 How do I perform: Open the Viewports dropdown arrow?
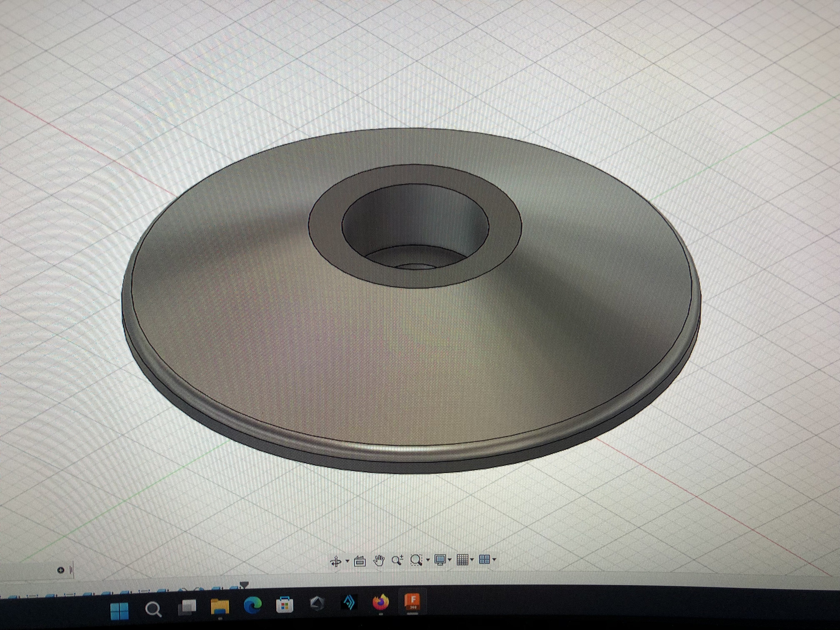click(x=494, y=559)
